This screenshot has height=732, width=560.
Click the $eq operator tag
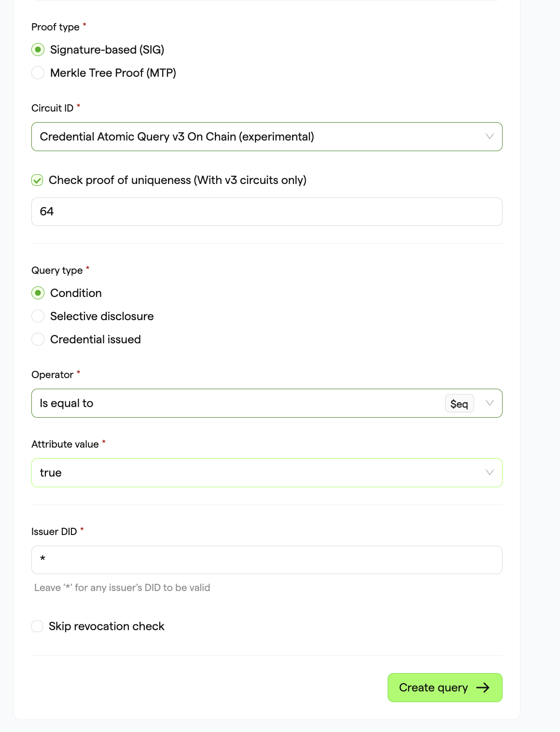[x=459, y=404]
